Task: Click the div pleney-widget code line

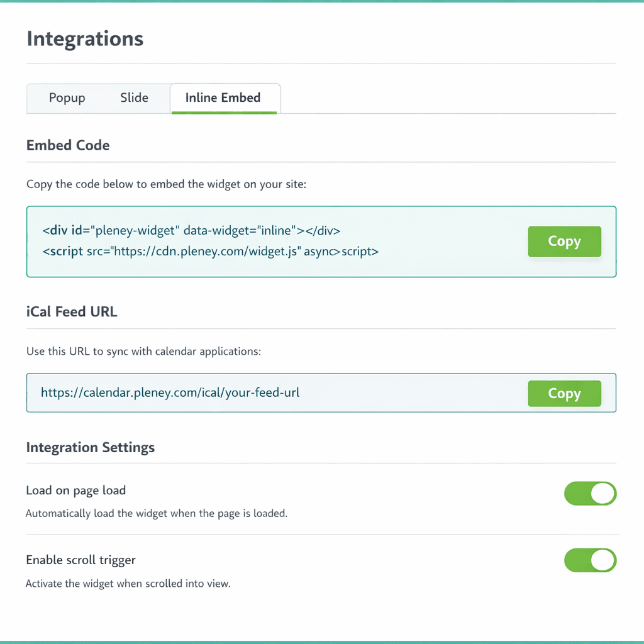Action: pos(192,230)
